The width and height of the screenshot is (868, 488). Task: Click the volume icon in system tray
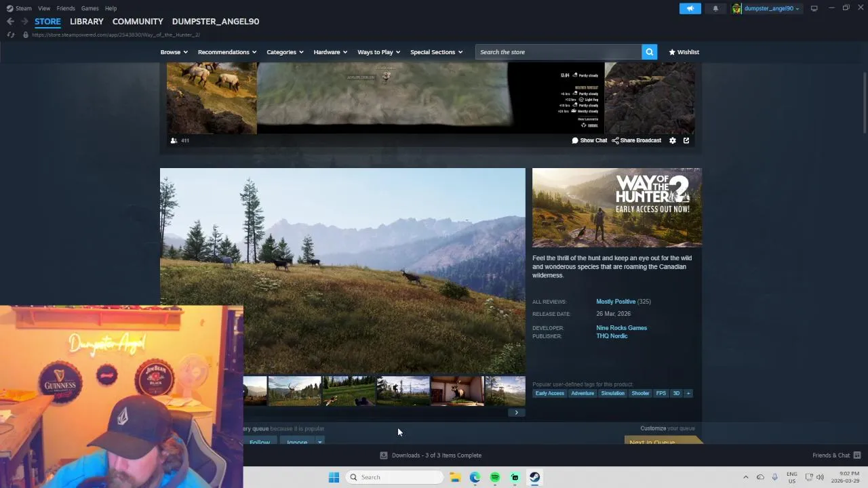[820, 477]
